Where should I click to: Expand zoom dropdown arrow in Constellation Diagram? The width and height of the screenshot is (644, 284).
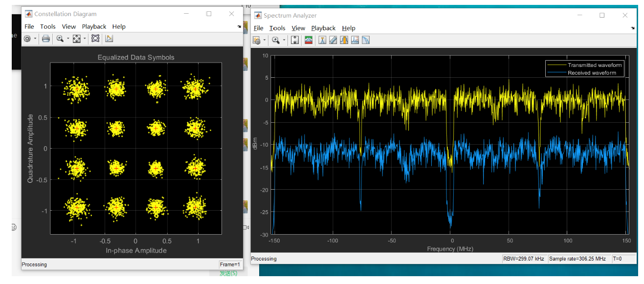(x=67, y=39)
